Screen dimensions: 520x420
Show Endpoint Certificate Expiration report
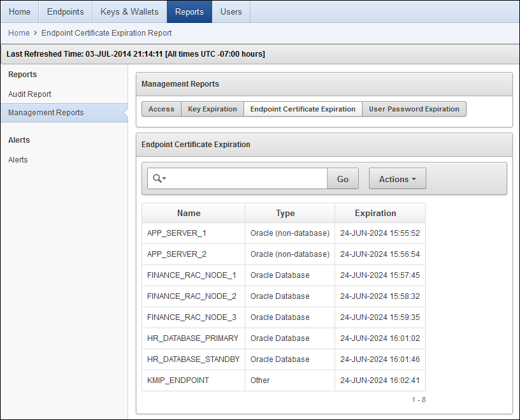pyautogui.click(x=303, y=109)
